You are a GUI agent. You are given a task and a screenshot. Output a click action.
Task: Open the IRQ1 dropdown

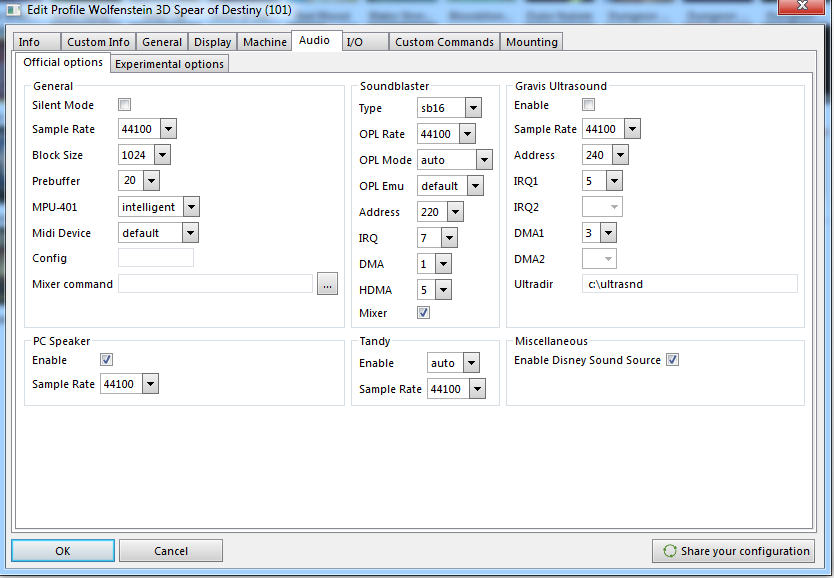coord(614,181)
